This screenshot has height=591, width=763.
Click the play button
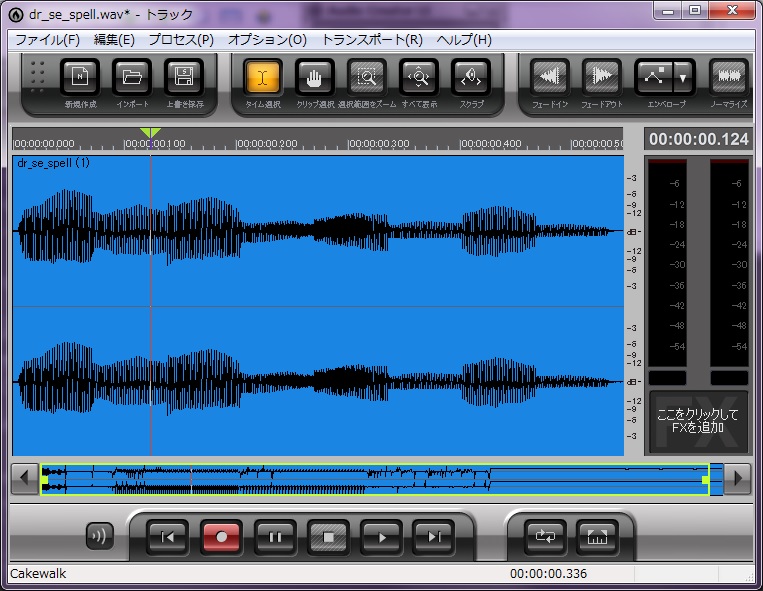[x=382, y=537]
